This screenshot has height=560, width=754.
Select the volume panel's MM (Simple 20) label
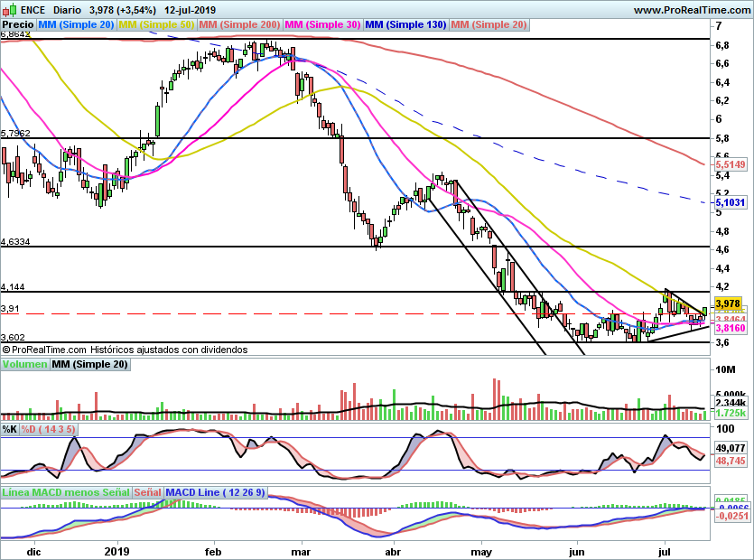(x=88, y=365)
